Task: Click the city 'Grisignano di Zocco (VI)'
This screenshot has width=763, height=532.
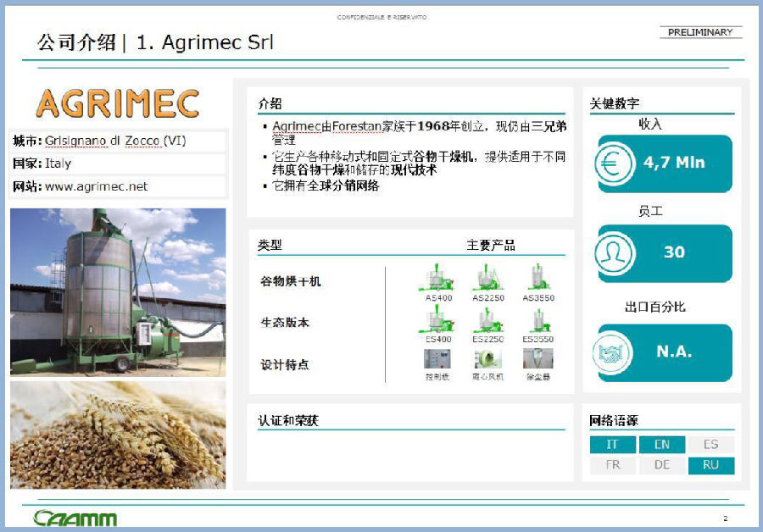Action: pyautogui.click(x=115, y=141)
